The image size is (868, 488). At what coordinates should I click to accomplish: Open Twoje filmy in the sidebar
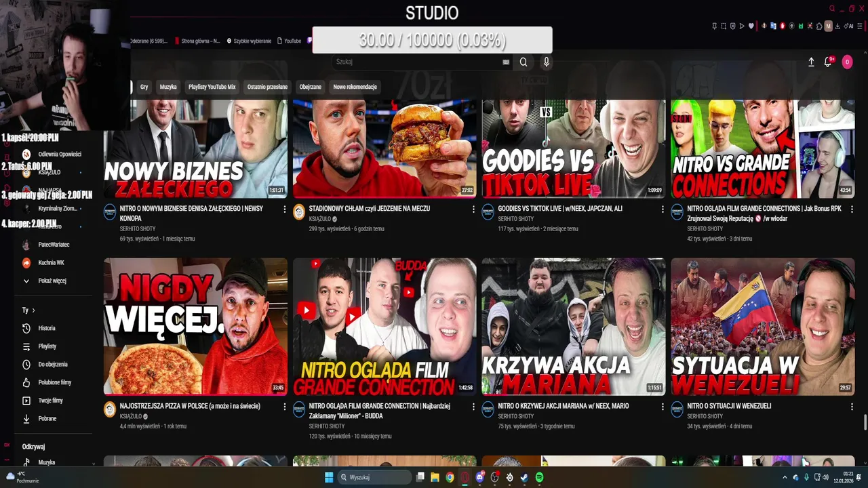point(50,401)
